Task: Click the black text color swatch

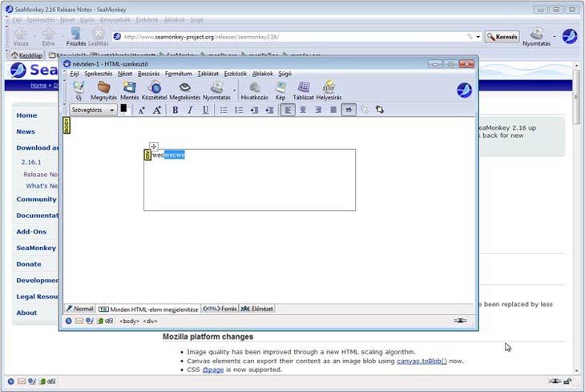Action: click(124, 110)
